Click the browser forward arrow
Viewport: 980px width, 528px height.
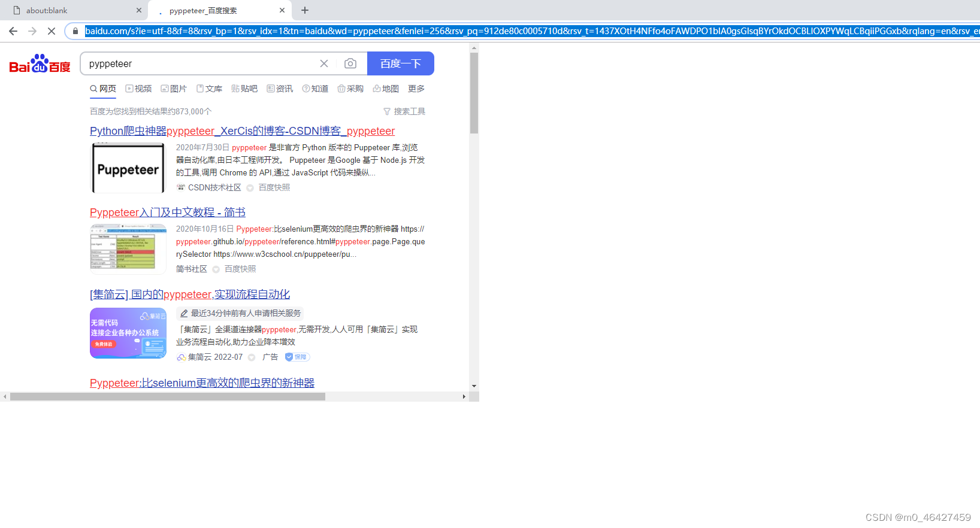(x=32, y=31)
